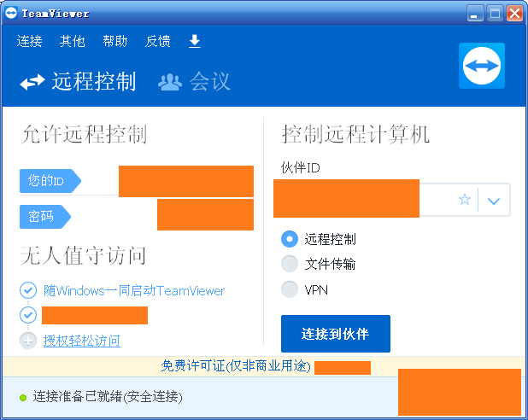The height and width of the screenshot is (420, 528).
Task: Click the 无人值守访问 heading
Action: [83, 255]
